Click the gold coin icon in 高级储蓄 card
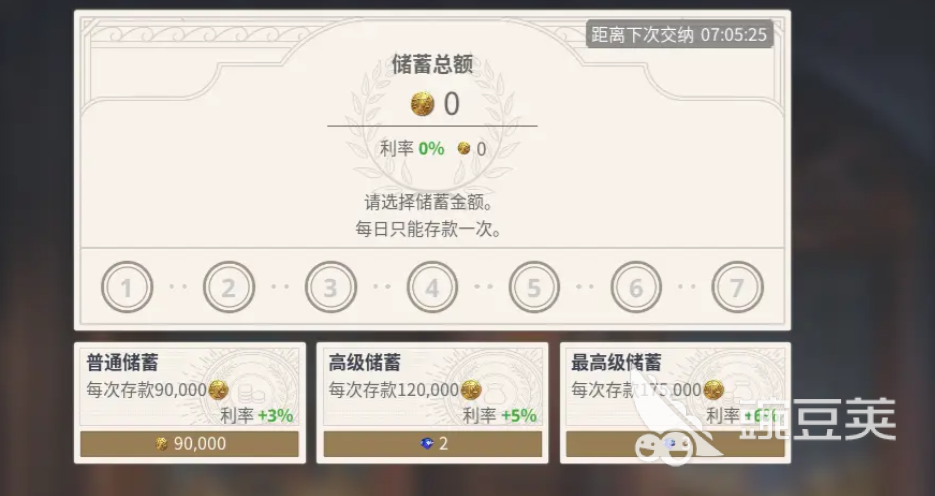935x496 pixels. click(x=470, y=390)
